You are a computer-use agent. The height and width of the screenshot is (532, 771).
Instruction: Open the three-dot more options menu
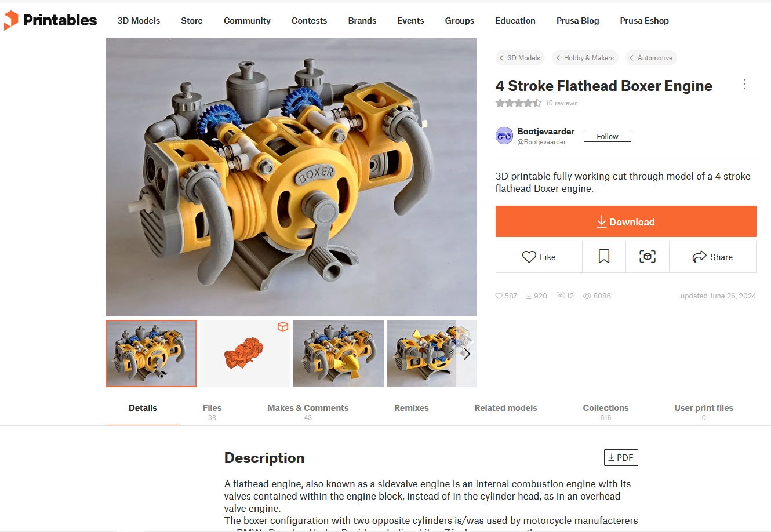point(744,85)
